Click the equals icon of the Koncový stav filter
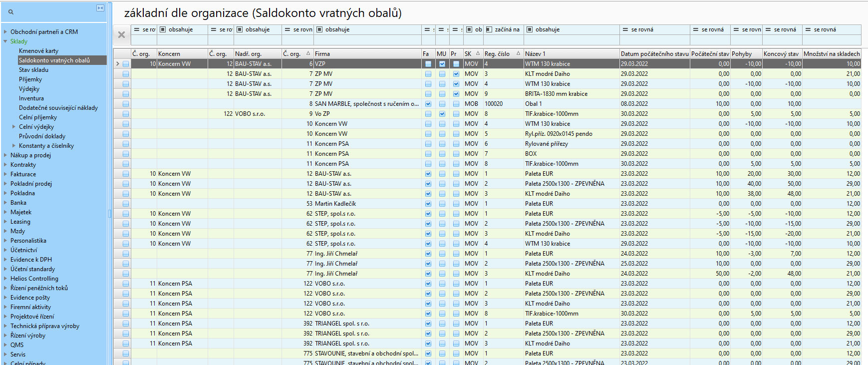 coord(768,29)
